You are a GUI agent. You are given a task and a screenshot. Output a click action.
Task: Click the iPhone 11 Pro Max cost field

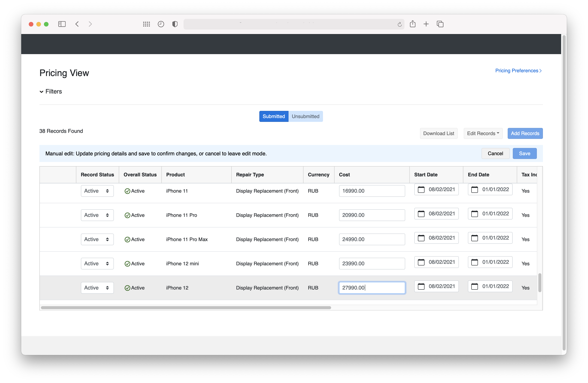point(372,239)
